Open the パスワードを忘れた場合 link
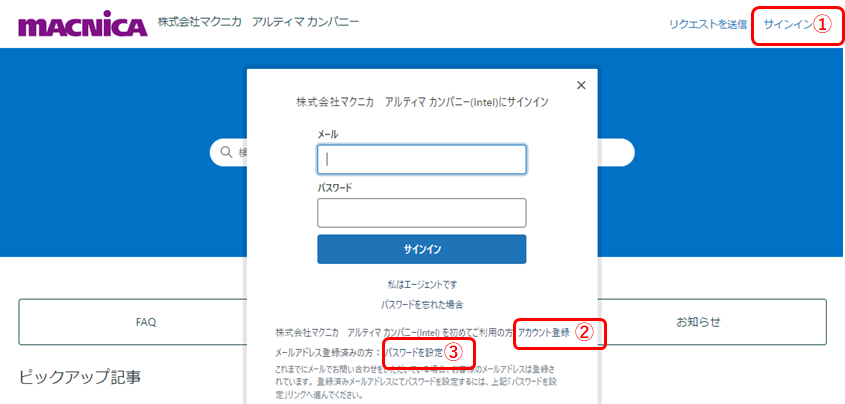 tap(421, 304)
